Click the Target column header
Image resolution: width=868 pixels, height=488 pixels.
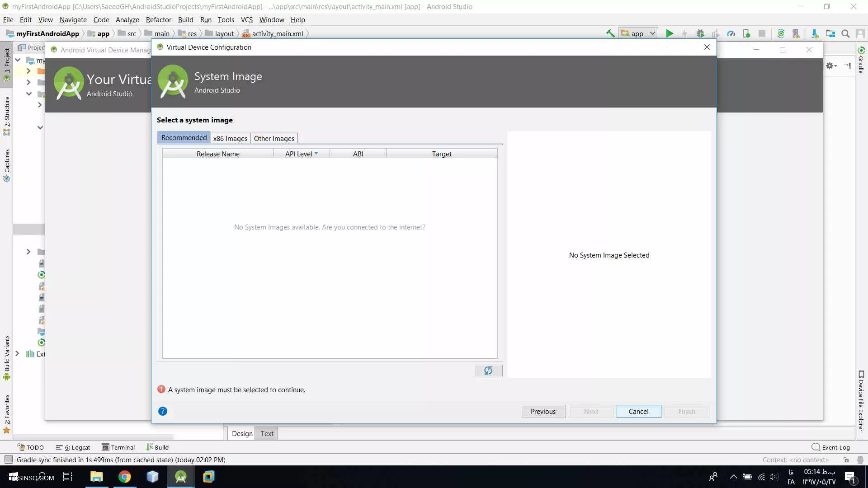point(442,154)
